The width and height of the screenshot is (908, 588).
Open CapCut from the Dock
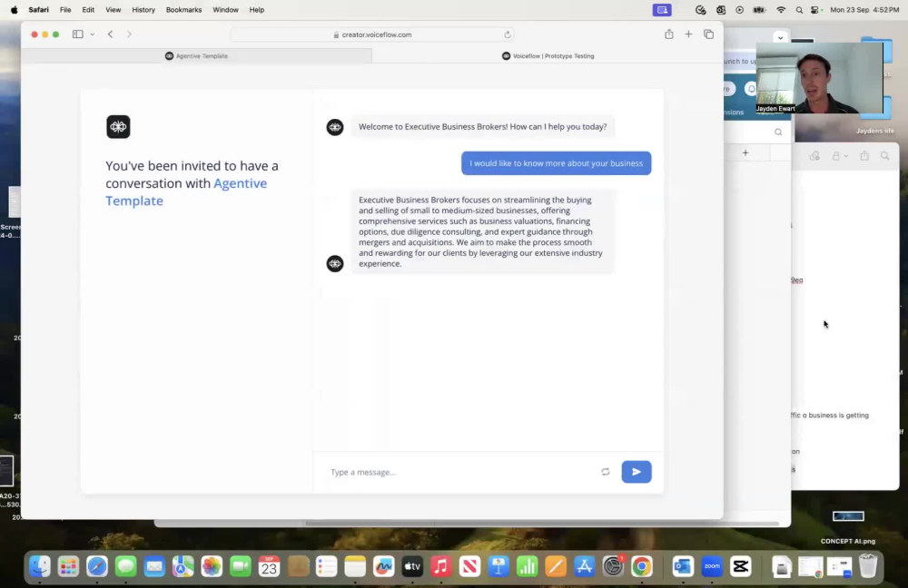pos(741,566)
